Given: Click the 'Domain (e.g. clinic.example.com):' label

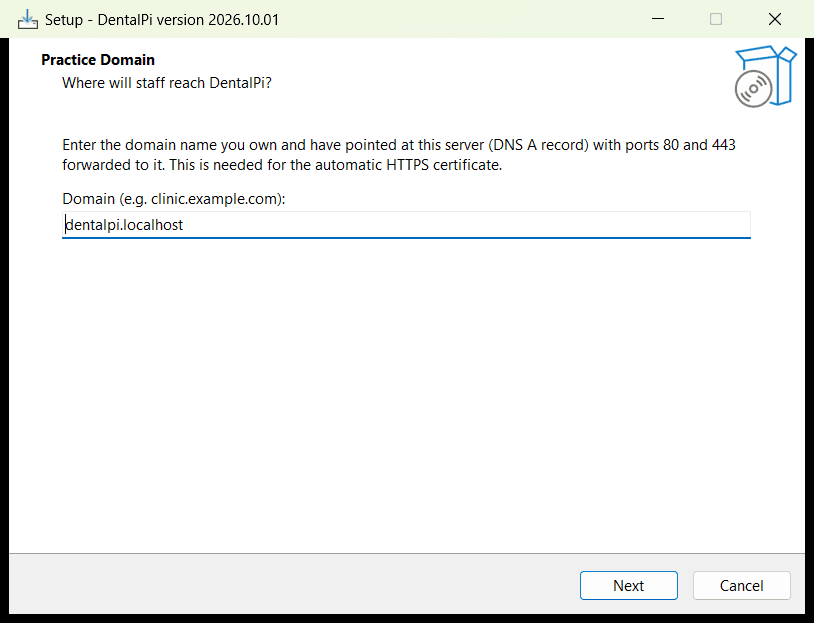Looking at the screenshot, I should (x=174, y=199).
